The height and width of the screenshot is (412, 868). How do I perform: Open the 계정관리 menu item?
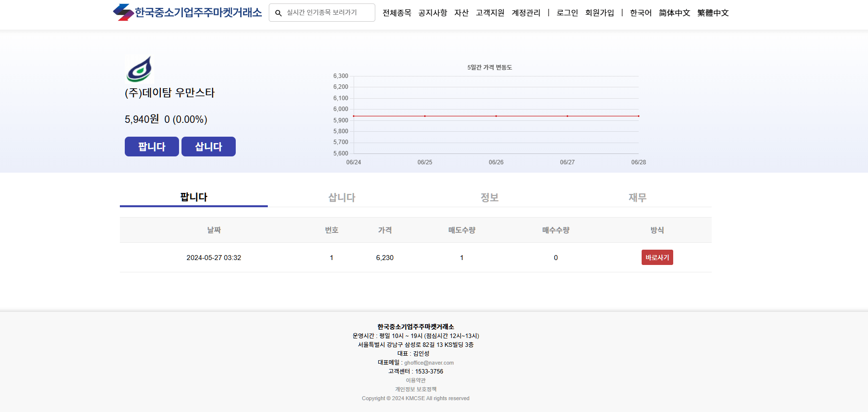click(x=526, y=13)
